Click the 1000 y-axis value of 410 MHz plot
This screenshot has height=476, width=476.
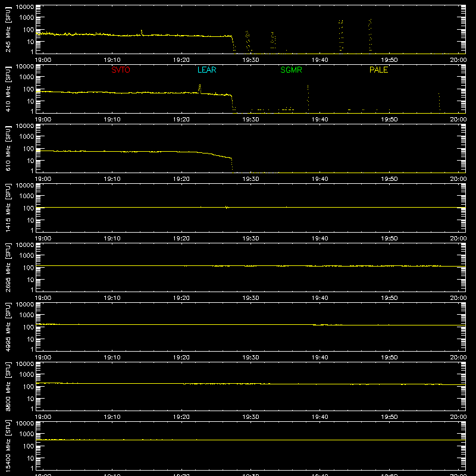[x=27, y=77]
